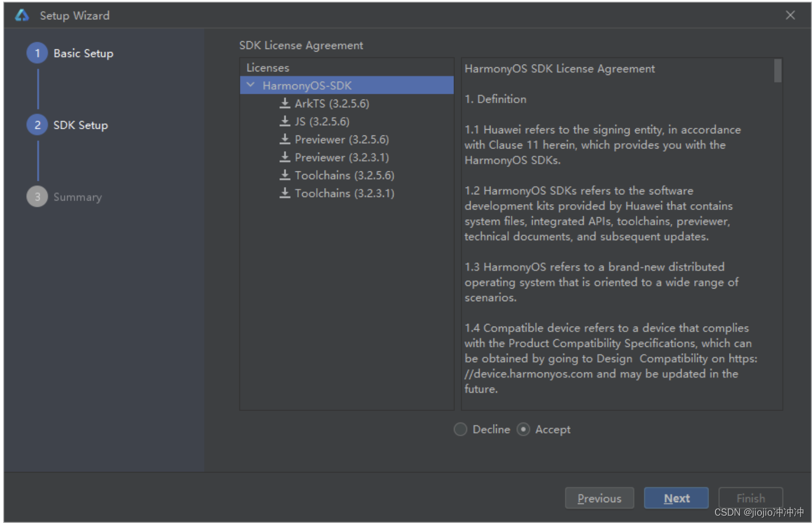Click the download icon beside Toolchains (3.2.5.6)
812x523 pixels.
pyautogui.click(x=285, y=175)
